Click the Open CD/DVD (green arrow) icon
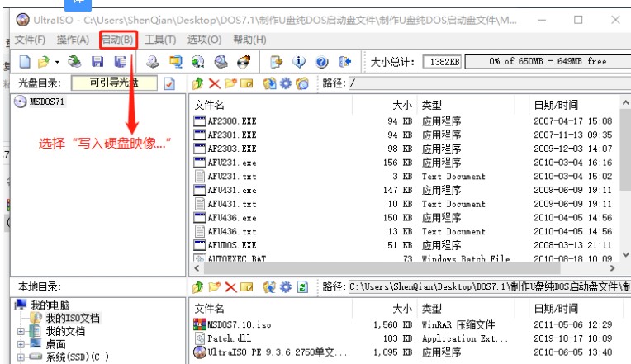 coord(75,62)
